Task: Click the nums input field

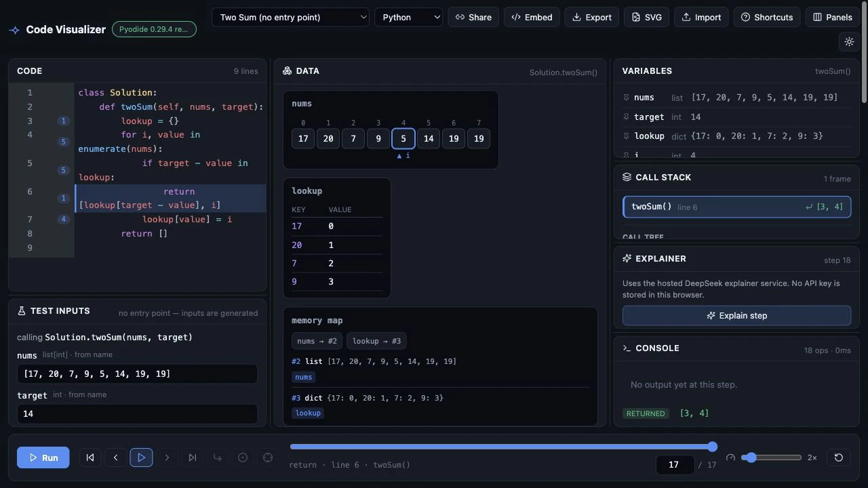Action: coord(137,373)
